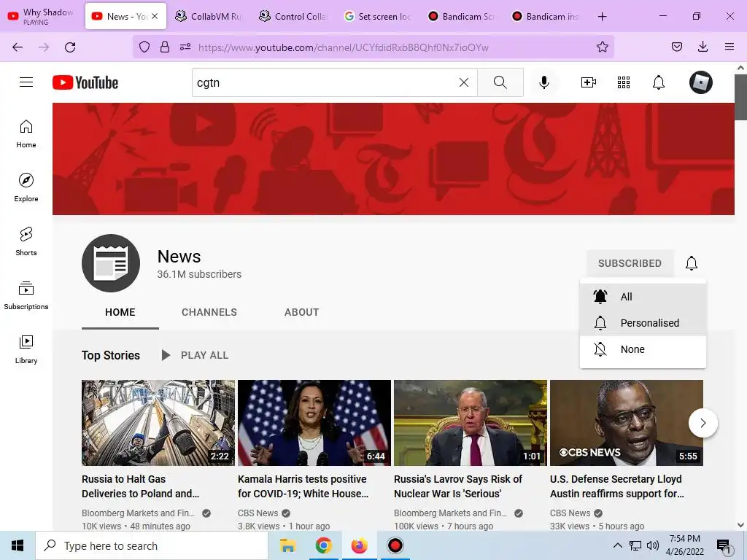The width and height of the screenshot is (747, 560).
Task: Open Library in the sidebar
Action: 26,349
